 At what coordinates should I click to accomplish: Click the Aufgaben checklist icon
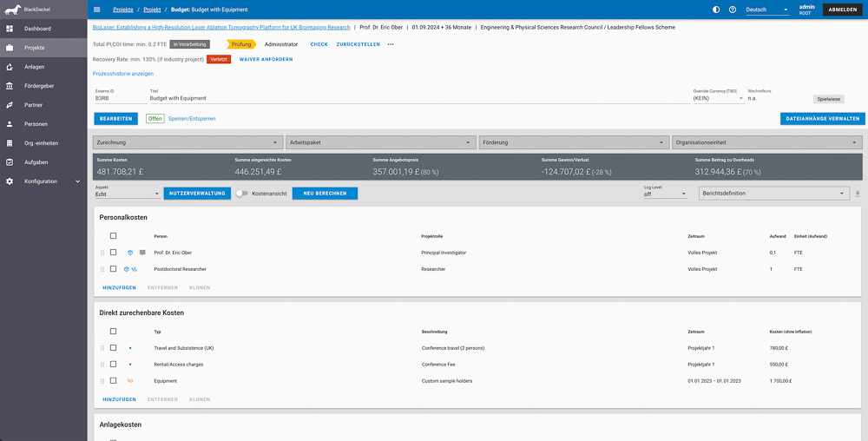pyautogui.click(x=10, y=162)
